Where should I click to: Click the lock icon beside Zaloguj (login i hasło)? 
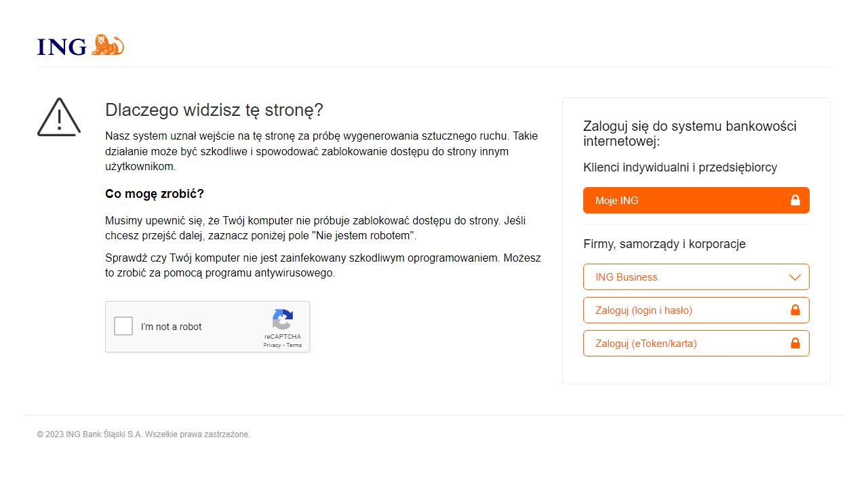click(795, 310)
